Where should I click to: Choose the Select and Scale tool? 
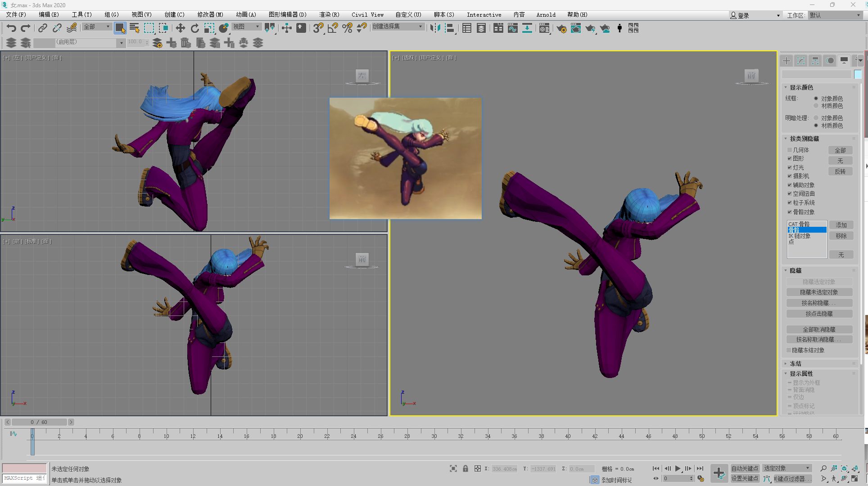(x=209, y=28)
